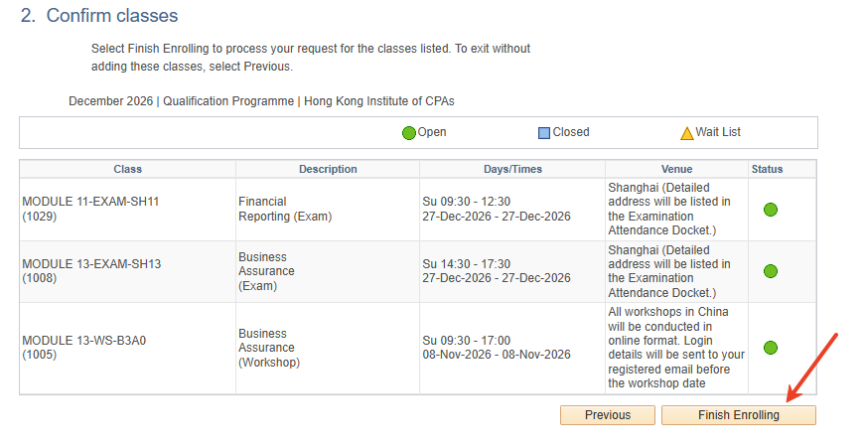The width and height of the screenshot is (863, 447).
Task: Click open status icon for MODULE 13-EXAM-SH13
Action: 771,271
